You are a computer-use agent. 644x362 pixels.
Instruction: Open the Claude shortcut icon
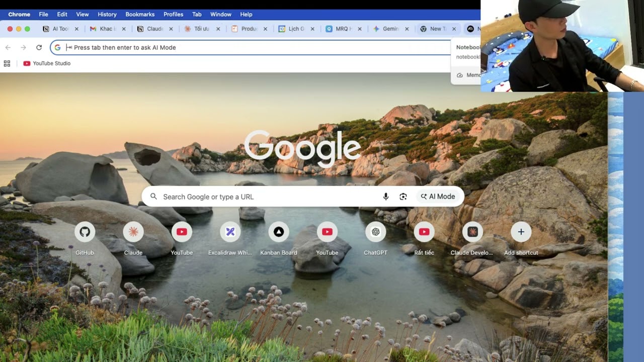coord(133,232)
